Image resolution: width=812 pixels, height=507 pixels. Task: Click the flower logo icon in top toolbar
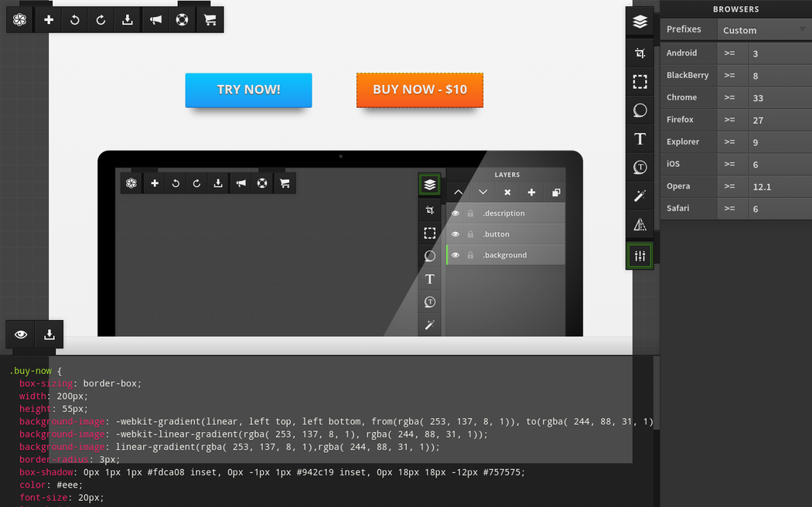point(20,20)
